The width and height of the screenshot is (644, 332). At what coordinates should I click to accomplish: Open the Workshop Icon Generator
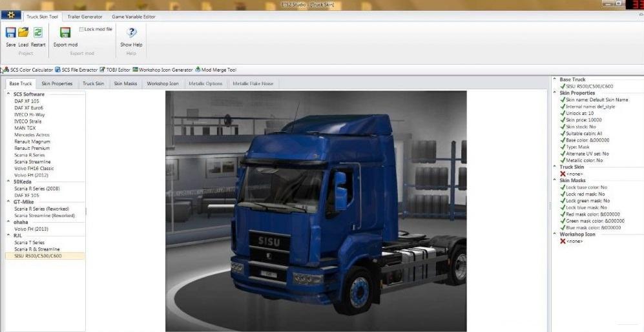(x=163, y=70)
